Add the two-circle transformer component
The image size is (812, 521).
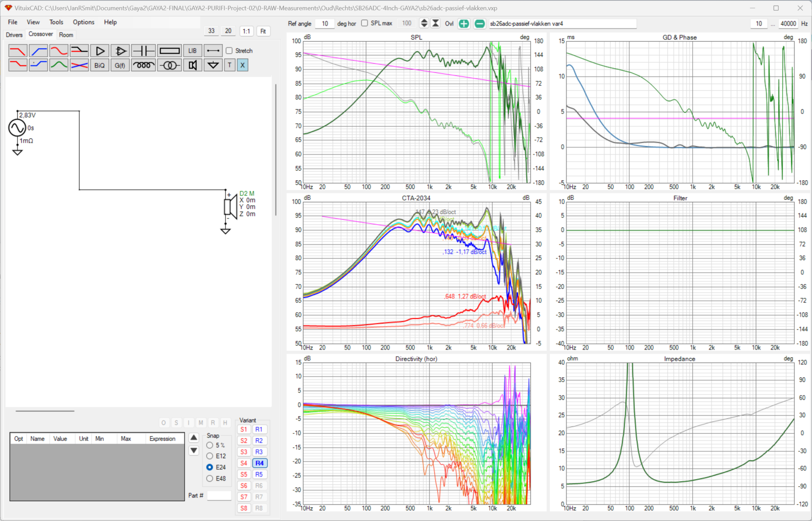coord(170,65)
